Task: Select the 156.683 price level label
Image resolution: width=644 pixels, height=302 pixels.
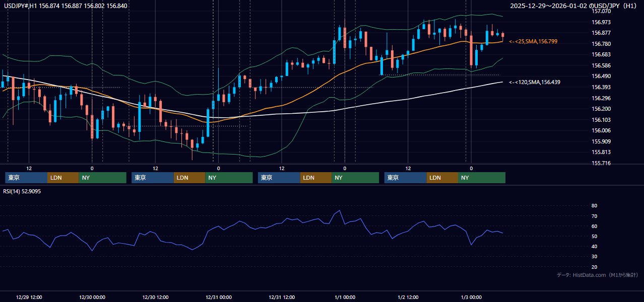Action: coord(601,54)
